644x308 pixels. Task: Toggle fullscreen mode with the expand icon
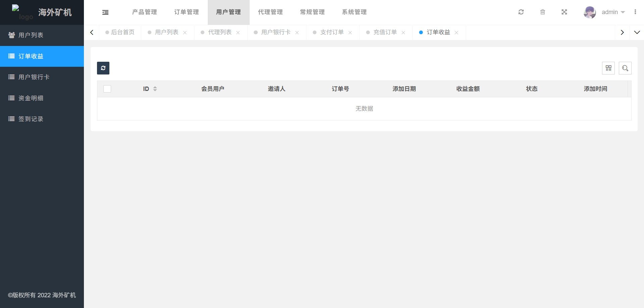pyautogui.click(x=564, y=12)
